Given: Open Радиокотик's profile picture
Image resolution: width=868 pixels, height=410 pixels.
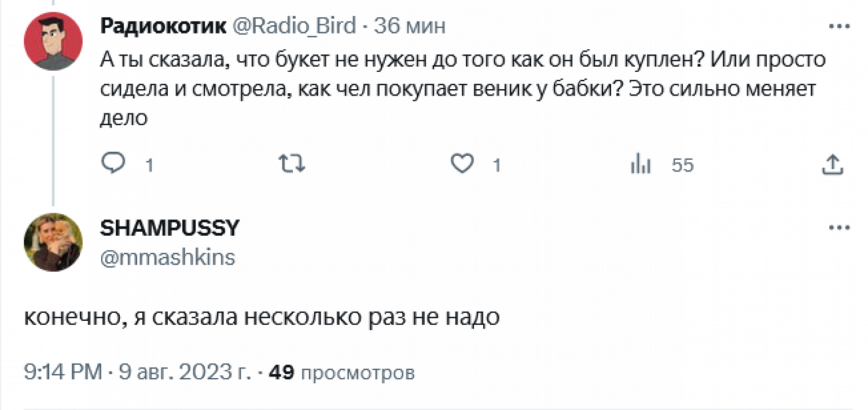Looking at the screenshot, I should click(x=53, y=41).
